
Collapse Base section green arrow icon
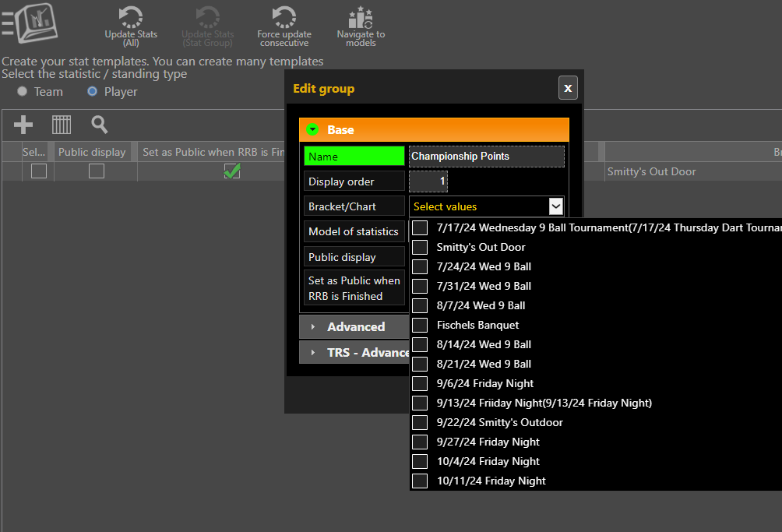(312, 129)
